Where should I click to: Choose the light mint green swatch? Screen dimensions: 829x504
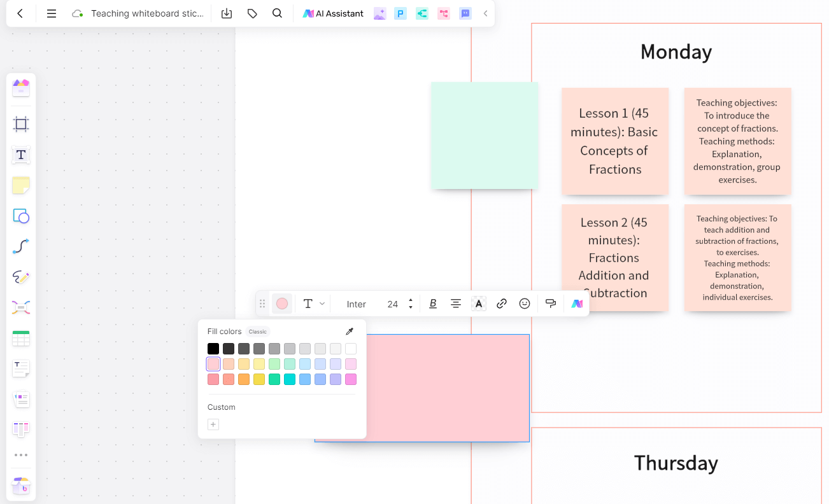coord(290,364)
